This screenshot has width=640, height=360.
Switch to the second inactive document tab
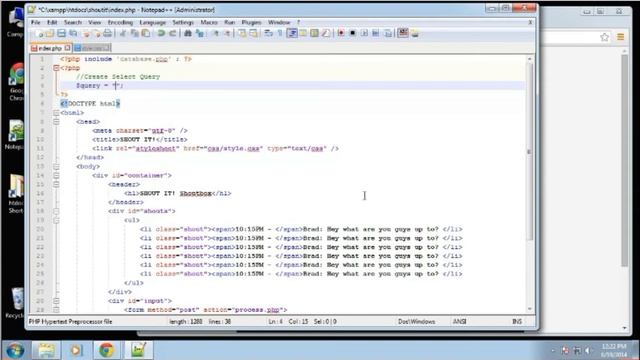coord(93,48)
